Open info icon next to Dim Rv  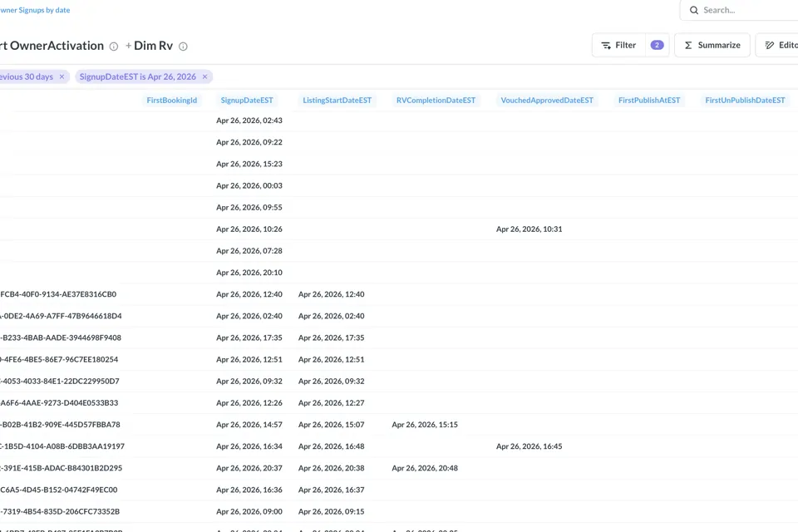(183, 47)
